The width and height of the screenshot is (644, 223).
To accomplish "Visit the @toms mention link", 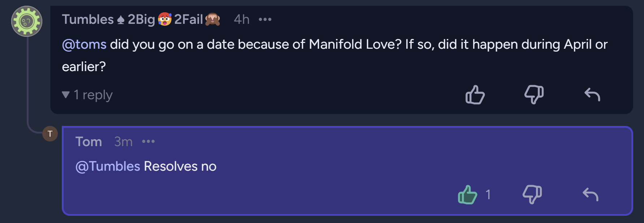I will [x=84, y=44].
